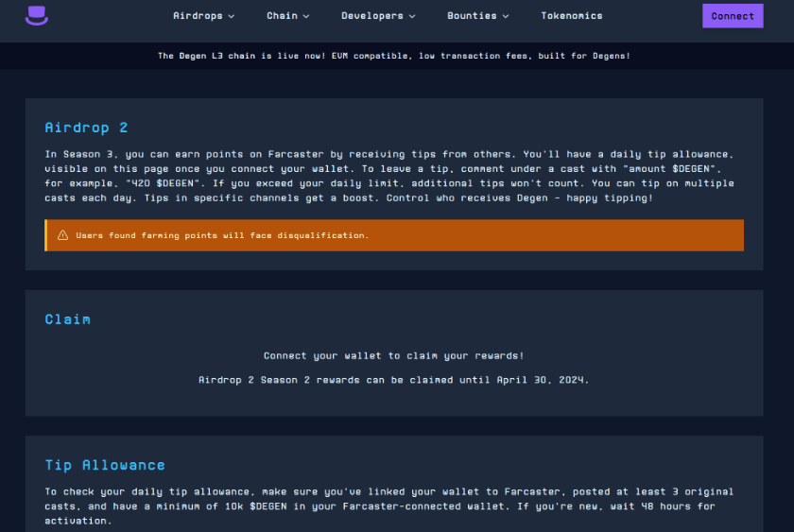Click the Season 3 tipping description paragraph
Image resolution: width=794 pixels, height=532 pixels.
click(x=389, y=176)
